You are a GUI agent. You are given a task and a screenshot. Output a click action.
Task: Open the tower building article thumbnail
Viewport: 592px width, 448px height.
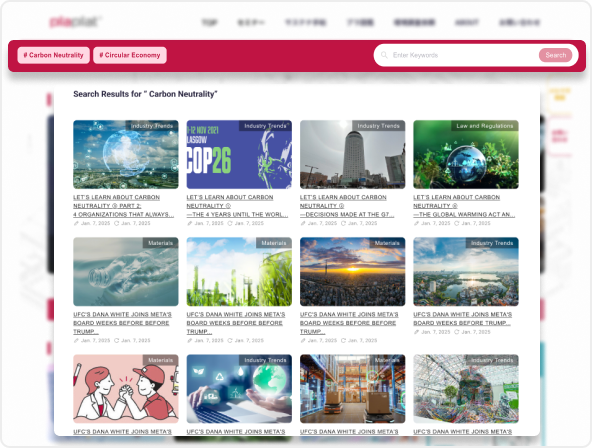click(352, 154)
